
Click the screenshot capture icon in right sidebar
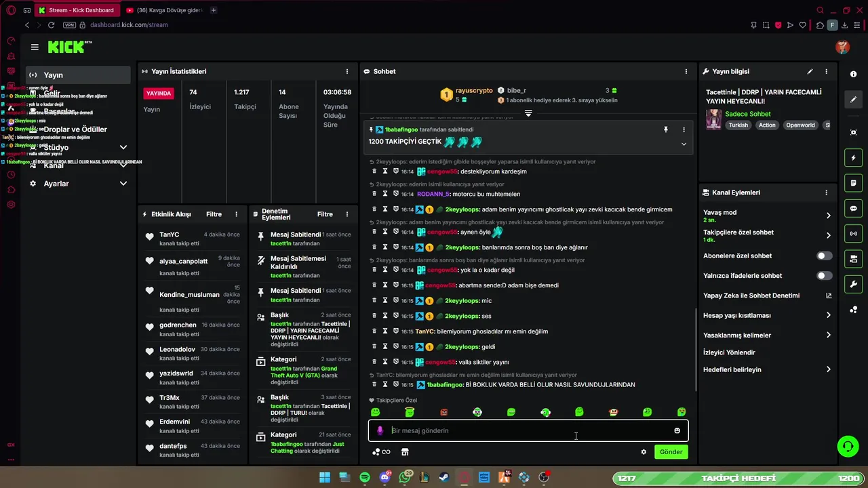[x=853, y=132]
